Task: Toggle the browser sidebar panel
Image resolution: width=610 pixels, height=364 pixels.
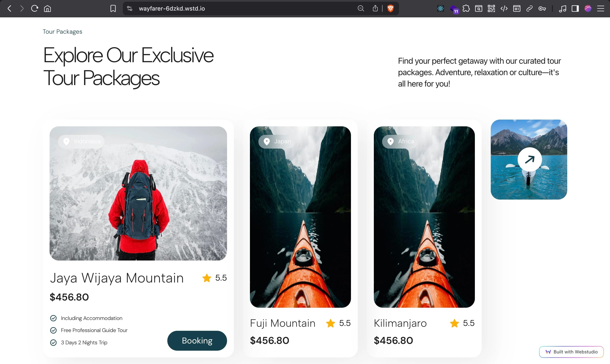Action: click(x=575, y=9)
